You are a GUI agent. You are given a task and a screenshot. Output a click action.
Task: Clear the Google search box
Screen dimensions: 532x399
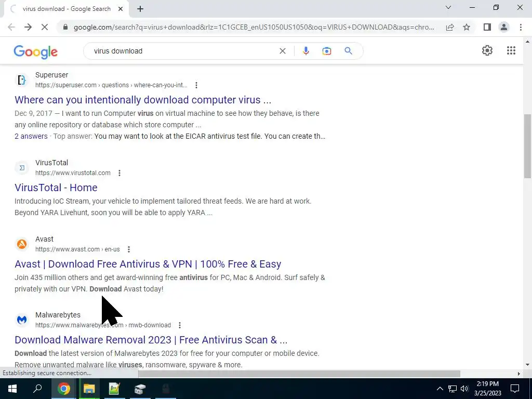[282, 51]
